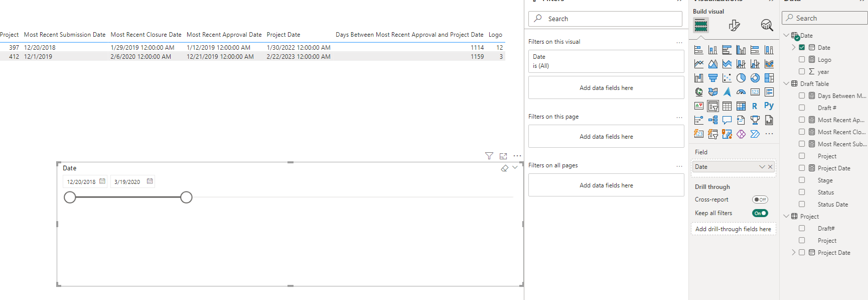
Task: Select the Stacked bar chart visual
Action: [699, 50]
